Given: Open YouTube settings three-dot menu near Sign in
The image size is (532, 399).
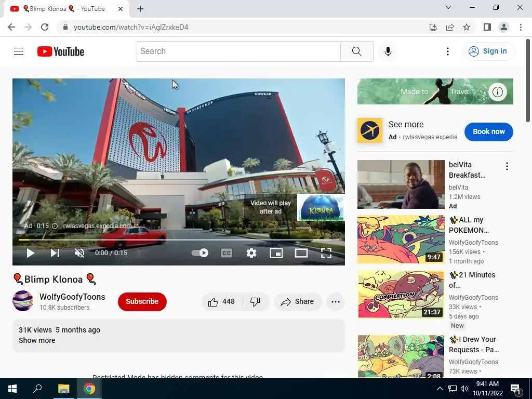Looking at the screenshot, I should 447,51.
